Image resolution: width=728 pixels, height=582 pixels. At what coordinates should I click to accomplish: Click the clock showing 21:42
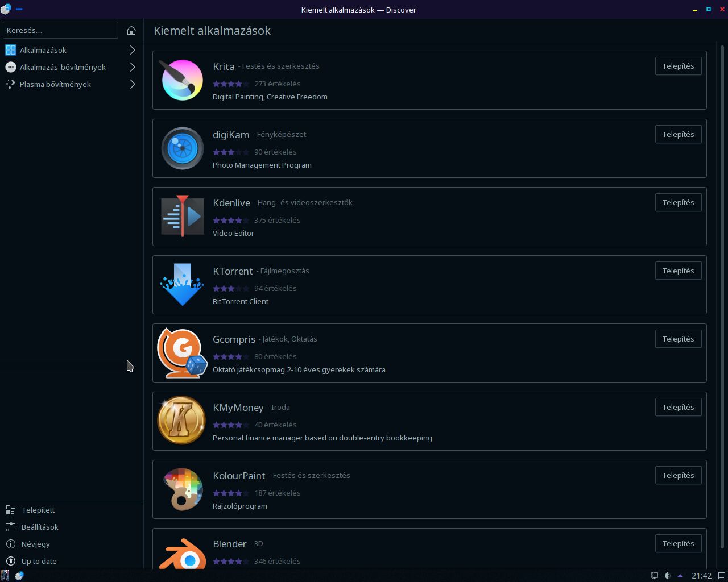(701, 576)
